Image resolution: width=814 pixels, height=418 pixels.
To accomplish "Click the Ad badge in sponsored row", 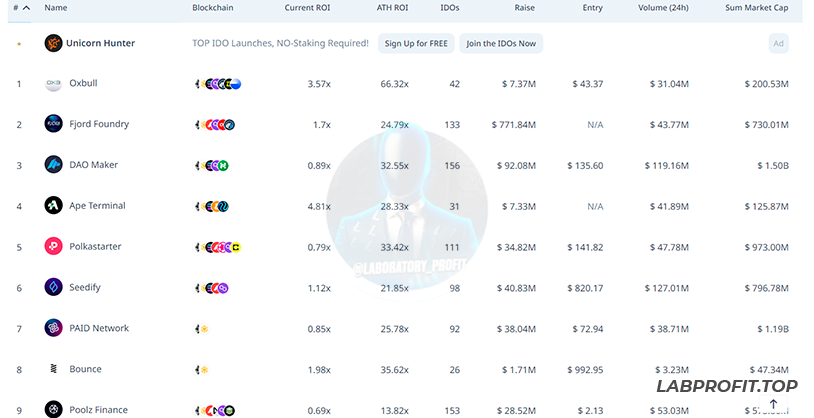I will point(778,43).
